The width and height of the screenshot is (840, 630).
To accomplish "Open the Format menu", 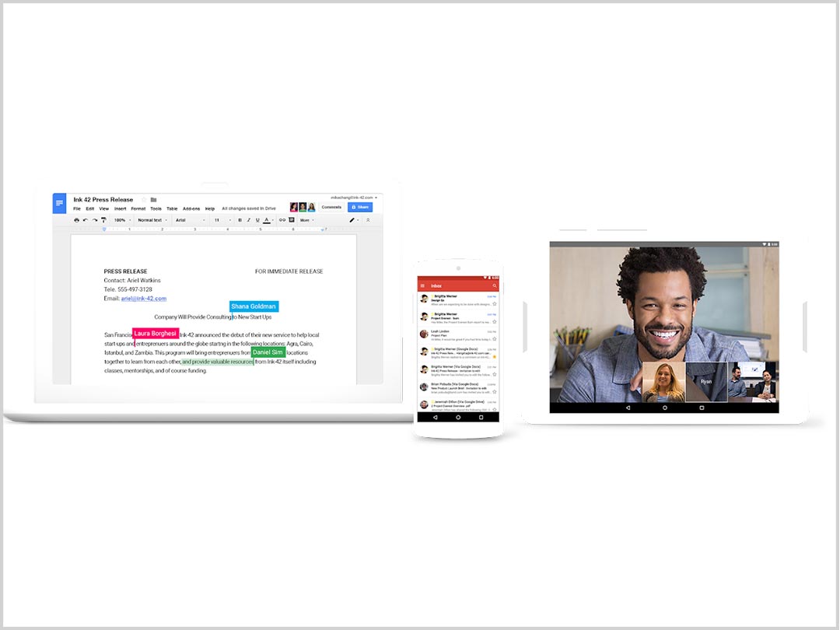I will click(138, 208).
